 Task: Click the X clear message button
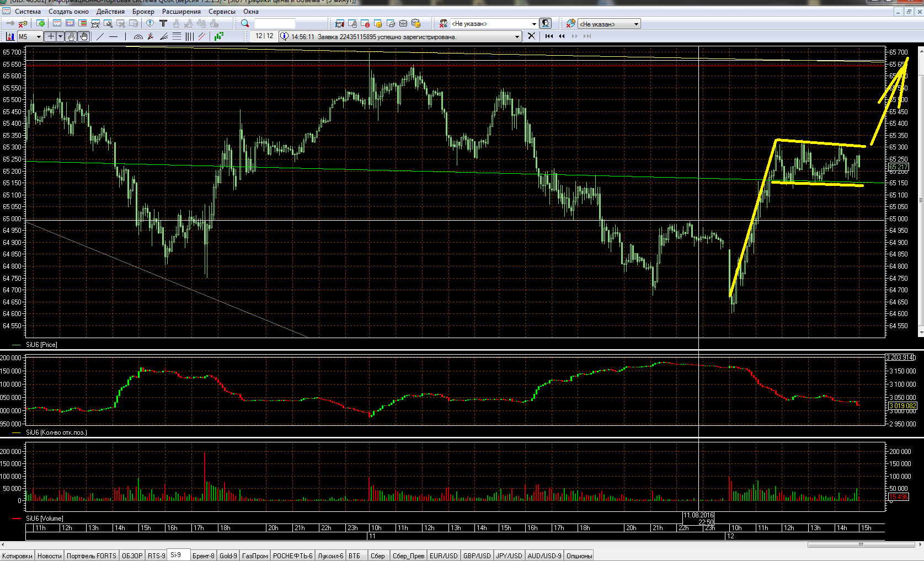tap(531, 36)
